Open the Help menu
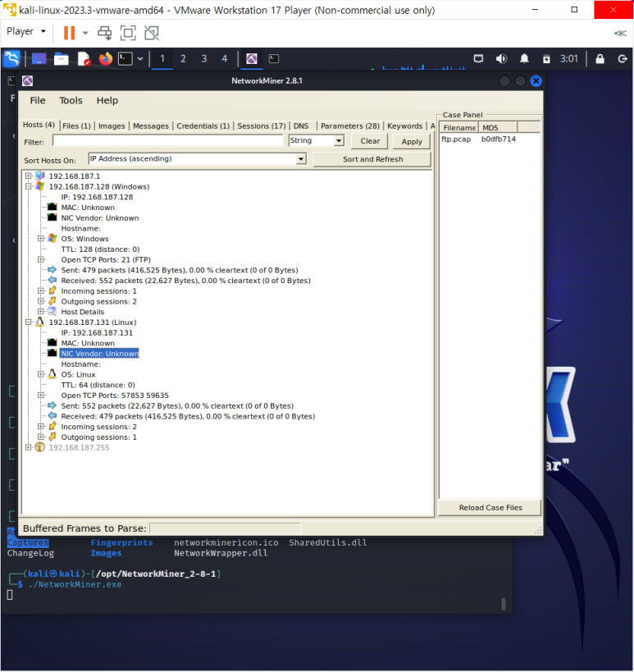 (x=107, y=100)
